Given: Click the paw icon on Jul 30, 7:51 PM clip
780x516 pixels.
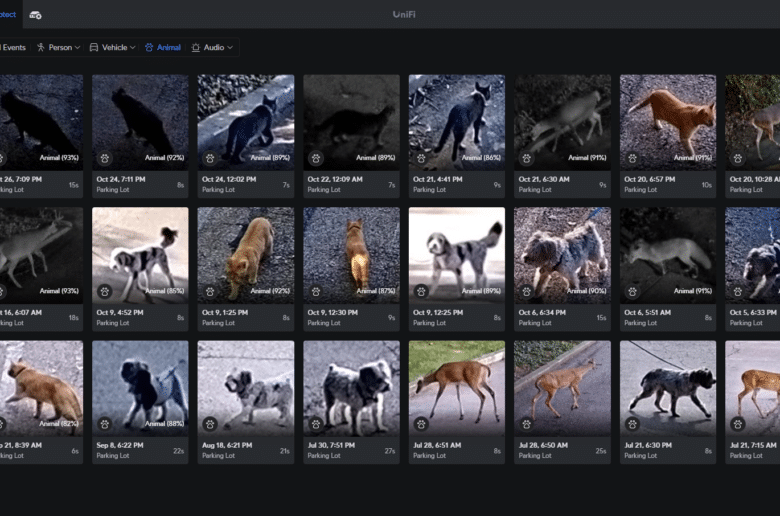Looking at the screenshot, I should coord(316,424).
